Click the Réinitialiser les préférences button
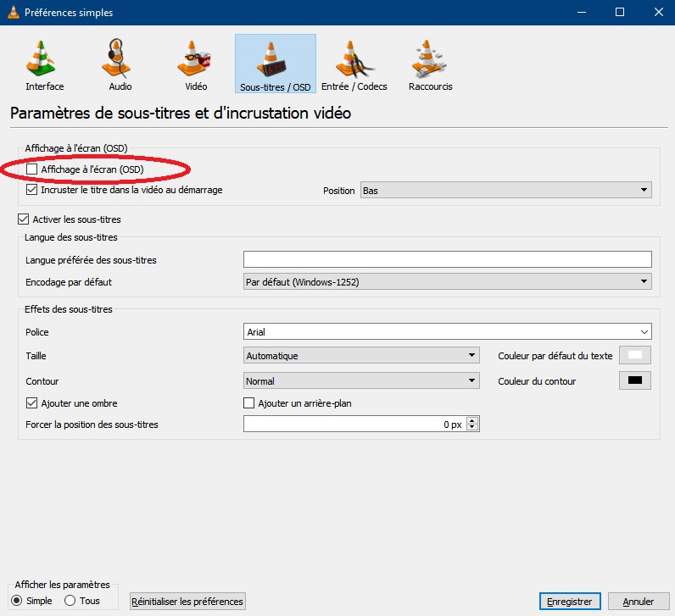 click(187, 601)
